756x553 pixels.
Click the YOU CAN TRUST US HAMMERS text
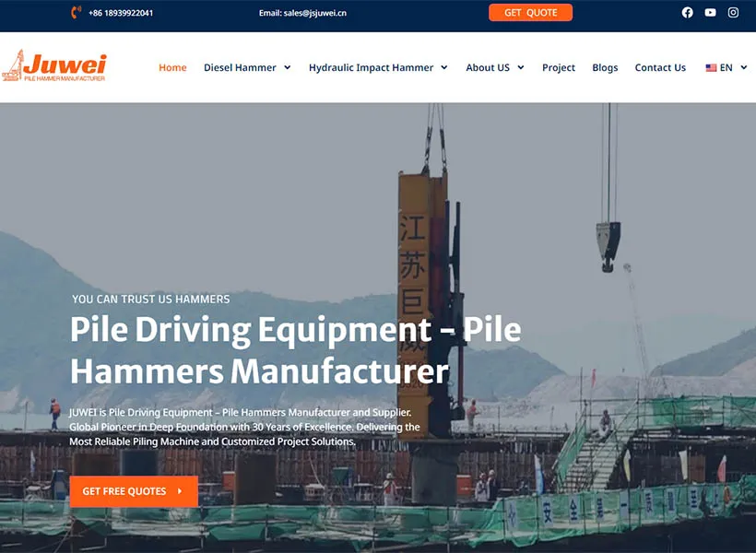tap(151, 299)
